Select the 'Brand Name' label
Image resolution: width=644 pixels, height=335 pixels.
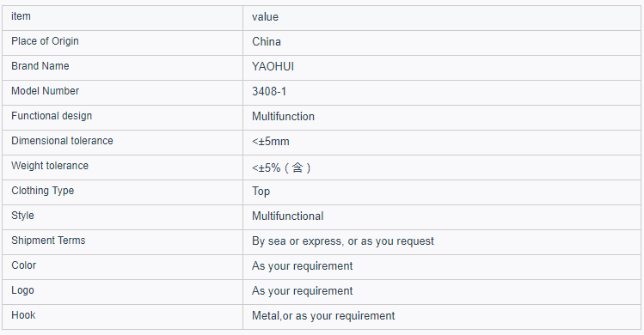(x=40, y=66)
